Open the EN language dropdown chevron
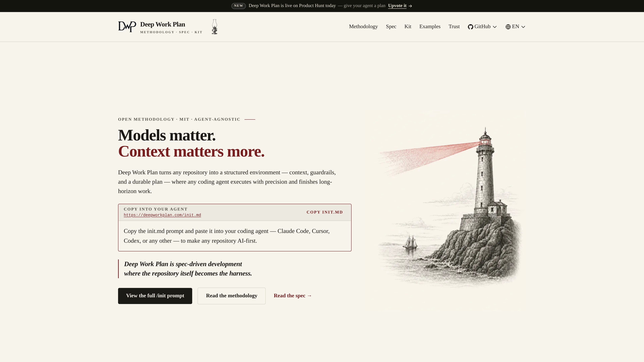This screenshot has height=362, width=644. [523, 27]
